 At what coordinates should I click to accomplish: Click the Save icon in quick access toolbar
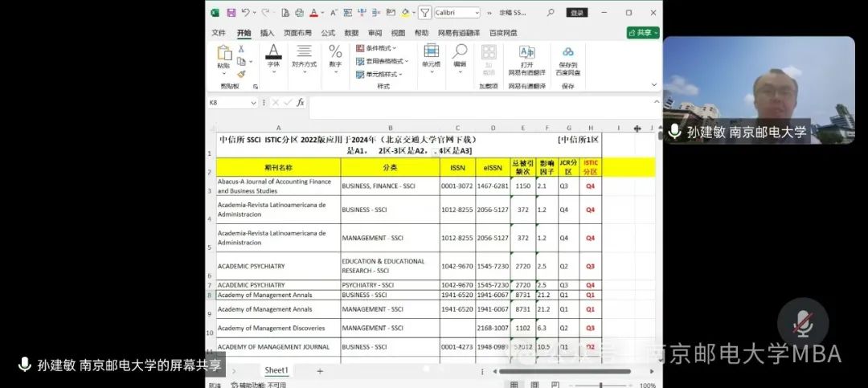pyautogui.click(x=231, y=13)
